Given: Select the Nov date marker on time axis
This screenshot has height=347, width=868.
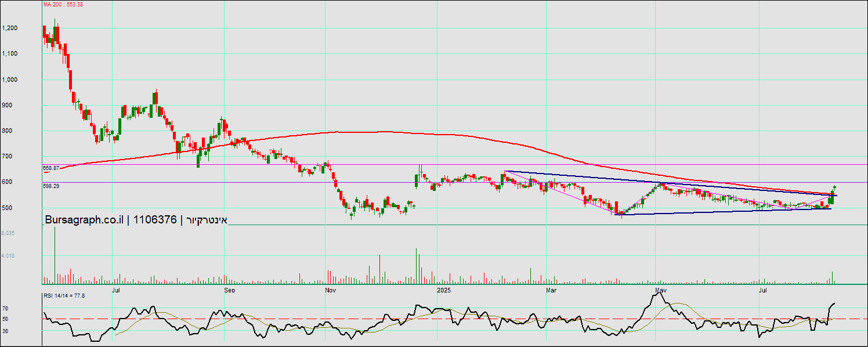Looking at the screenshot, I should coord(331,289).
